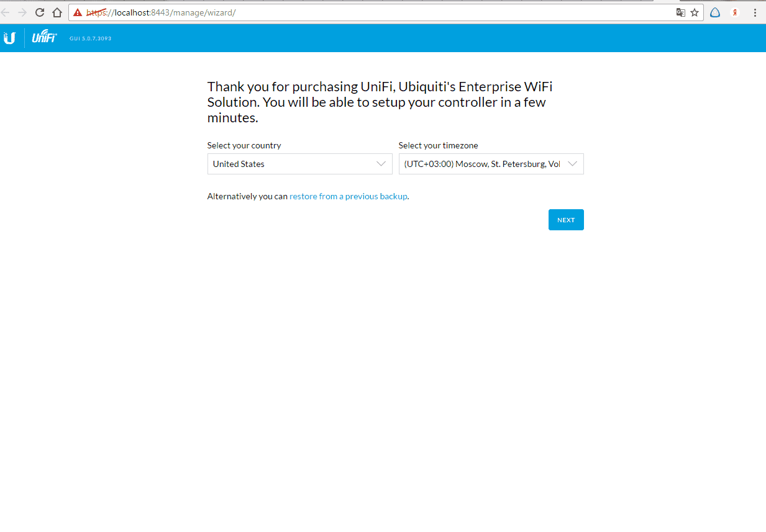Navigate forward with the forward arrow
766x532 pixels.
pos(22,12)
